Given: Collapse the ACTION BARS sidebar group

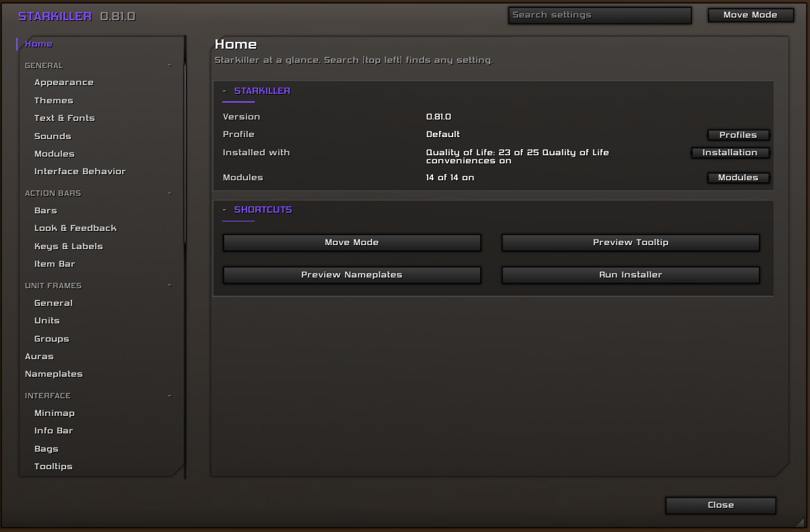Looking at the screenshot, I should tap(170, 193).
